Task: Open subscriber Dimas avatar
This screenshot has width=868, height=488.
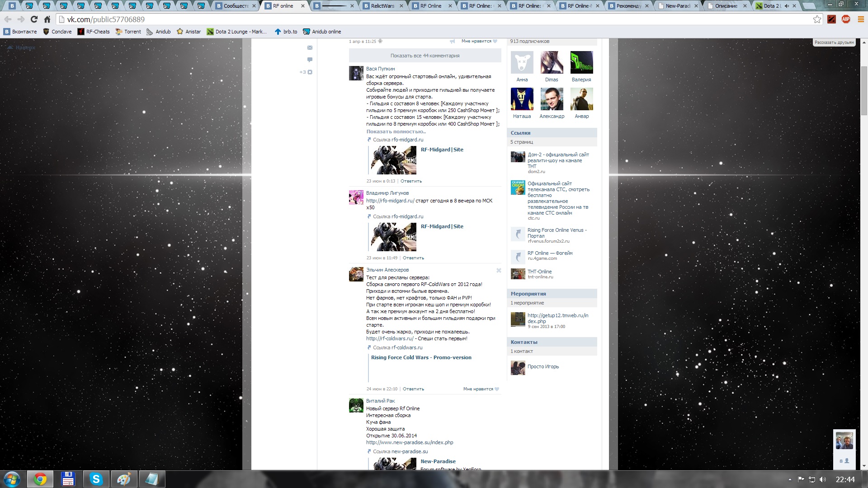Action: (x=552, y=62)
